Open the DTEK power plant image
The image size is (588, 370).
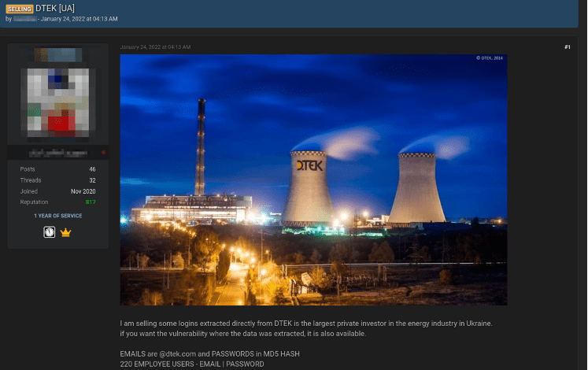(x=313, y=180)
